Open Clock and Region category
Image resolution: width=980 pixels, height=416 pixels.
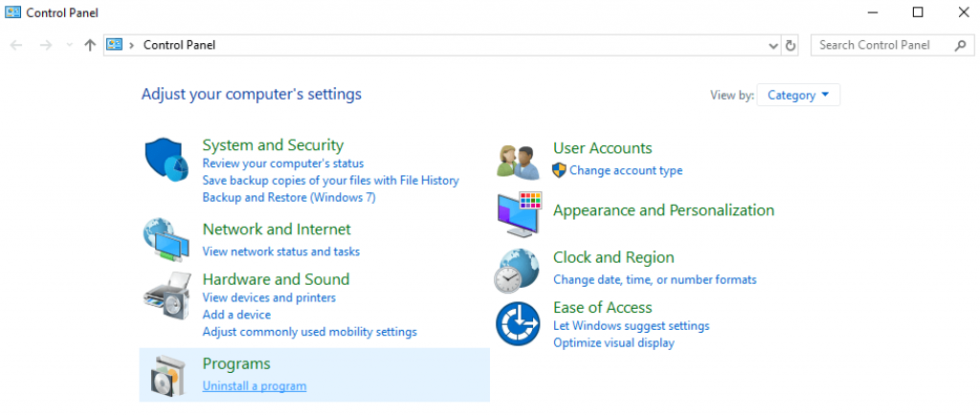(613, 257)
